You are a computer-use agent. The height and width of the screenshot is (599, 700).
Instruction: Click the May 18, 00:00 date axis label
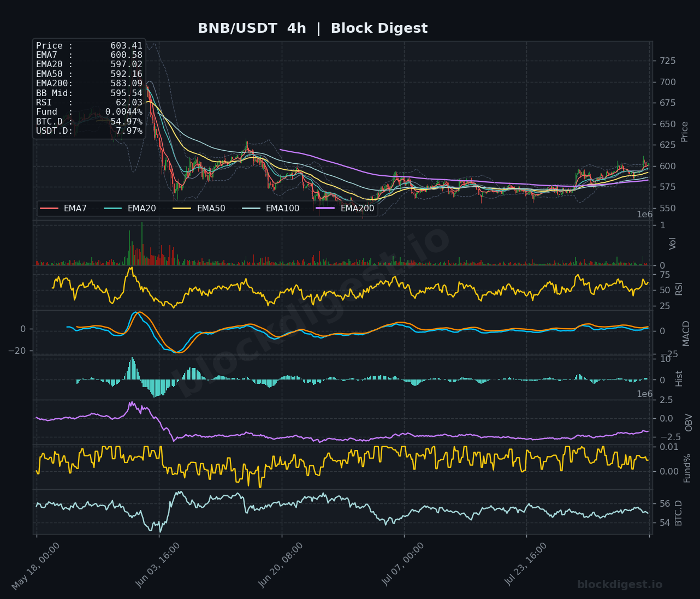(36, 566)
